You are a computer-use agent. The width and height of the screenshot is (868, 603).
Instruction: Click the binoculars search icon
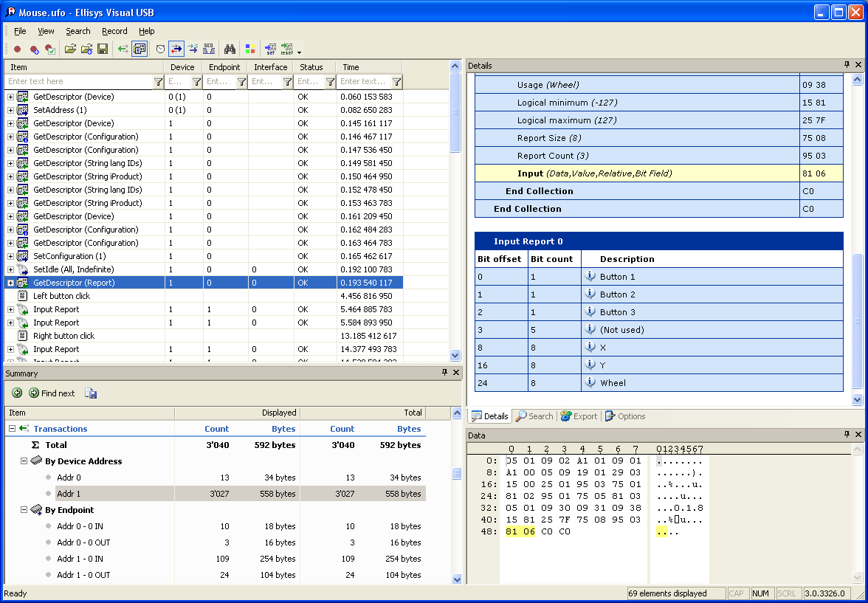[x=230, y=49]
